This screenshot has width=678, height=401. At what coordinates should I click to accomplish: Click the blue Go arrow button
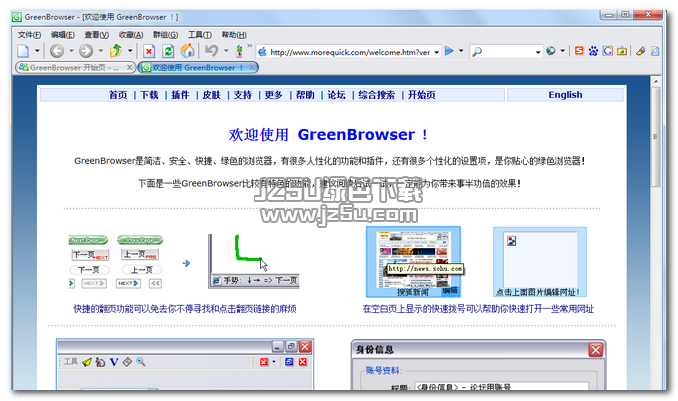tap(449, 51)
